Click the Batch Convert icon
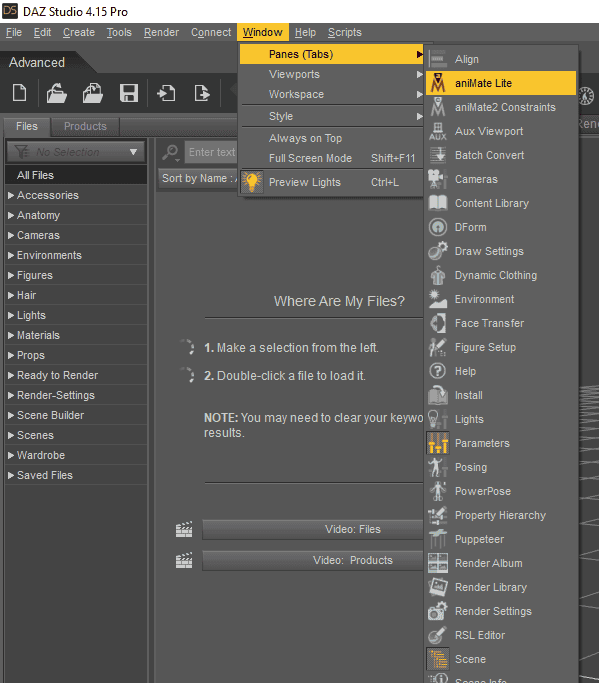This screenshot has height=683, width=599. (x=438, y=155)
